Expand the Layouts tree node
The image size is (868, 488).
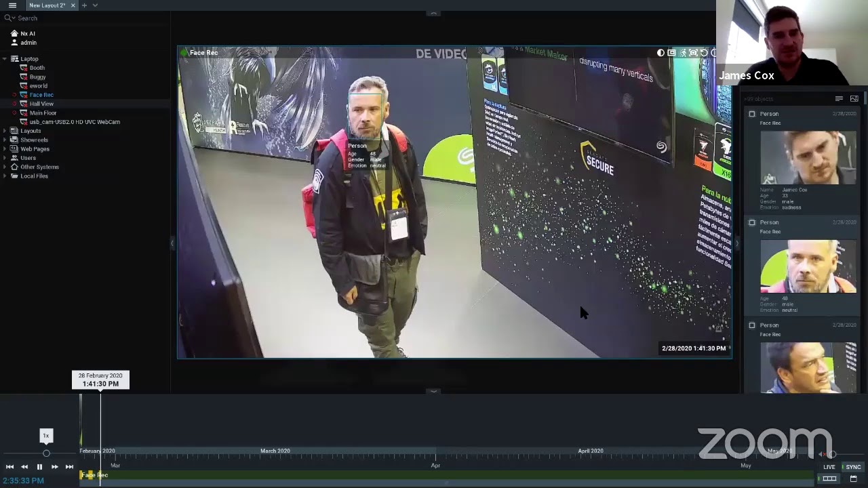point(5,131)
